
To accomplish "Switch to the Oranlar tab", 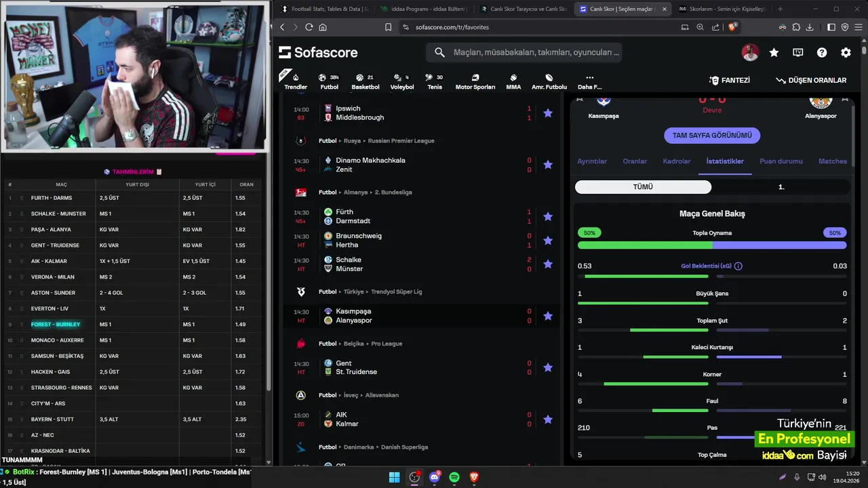I will pyautogui.click(x=635, y=161).
